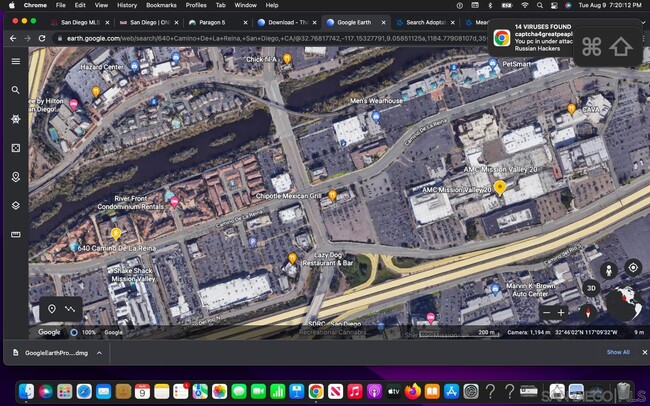The image size is (650, 406).
Task: Click the Marvin K. Brown Auto Center marker
Action: (x=495, y=289)
